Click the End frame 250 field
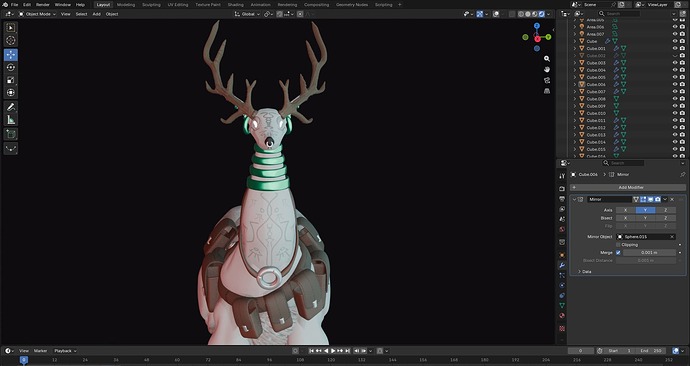Screen dimensions: 690x366 pos(651,351)
